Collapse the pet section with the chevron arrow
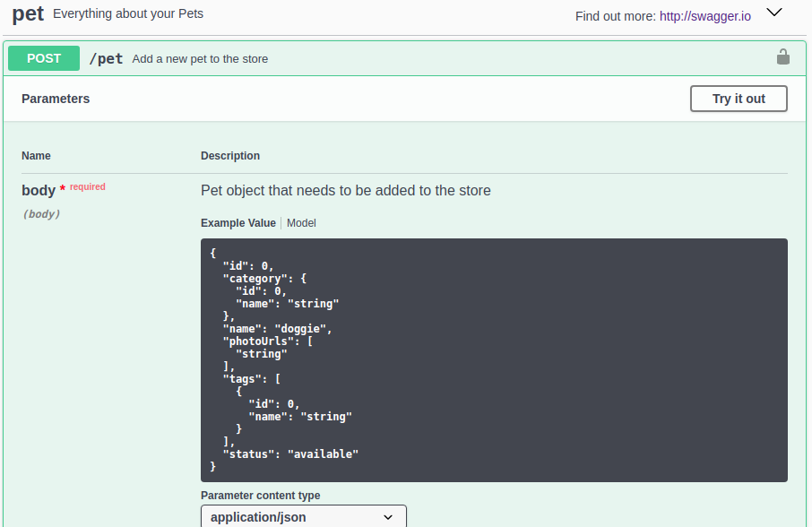 pyautogui.click(x=774, y=13)
